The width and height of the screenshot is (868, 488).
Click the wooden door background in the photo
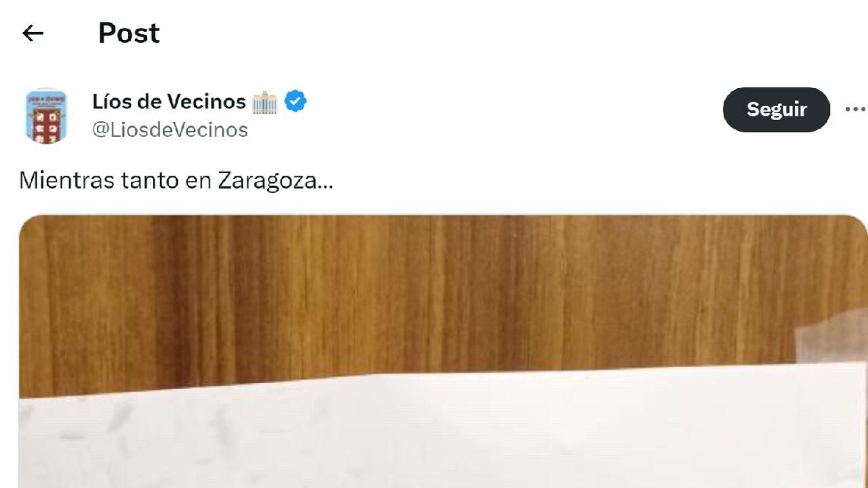[407, 291]
